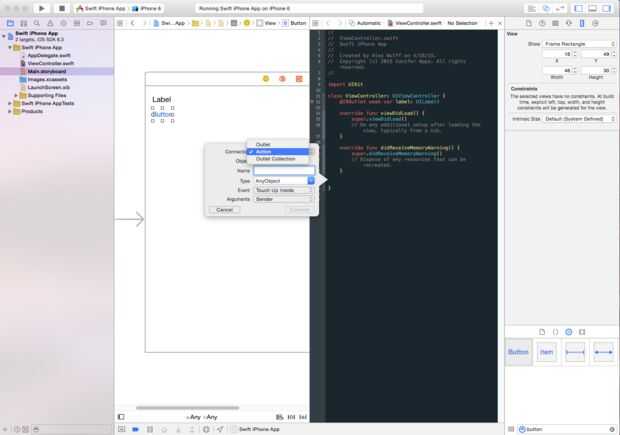This screenshot has width=620, height=435.
Task: Click the Button item in object library
Action: 518,352
